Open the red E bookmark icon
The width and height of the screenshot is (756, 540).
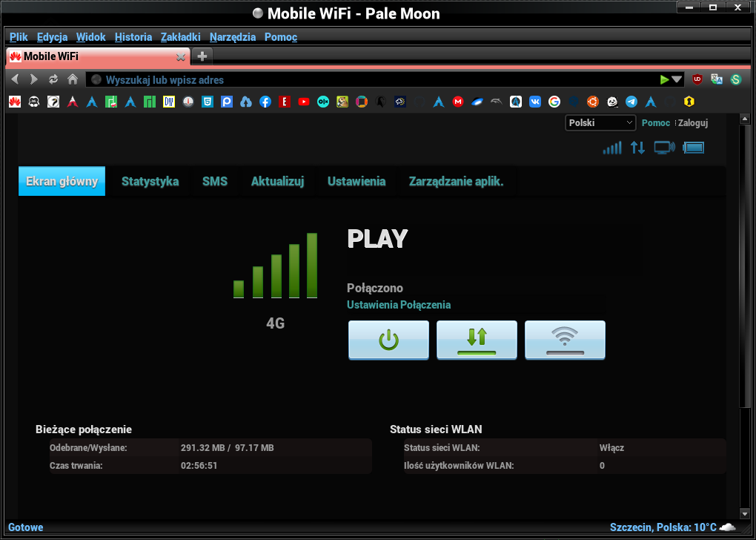pyautogui.click(x=285, y=102)
